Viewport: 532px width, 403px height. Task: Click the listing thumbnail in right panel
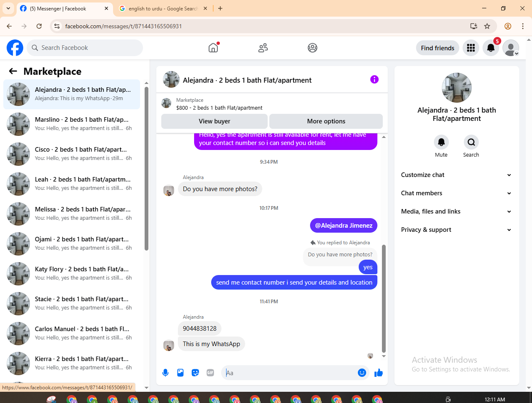[x=457, y=88]
